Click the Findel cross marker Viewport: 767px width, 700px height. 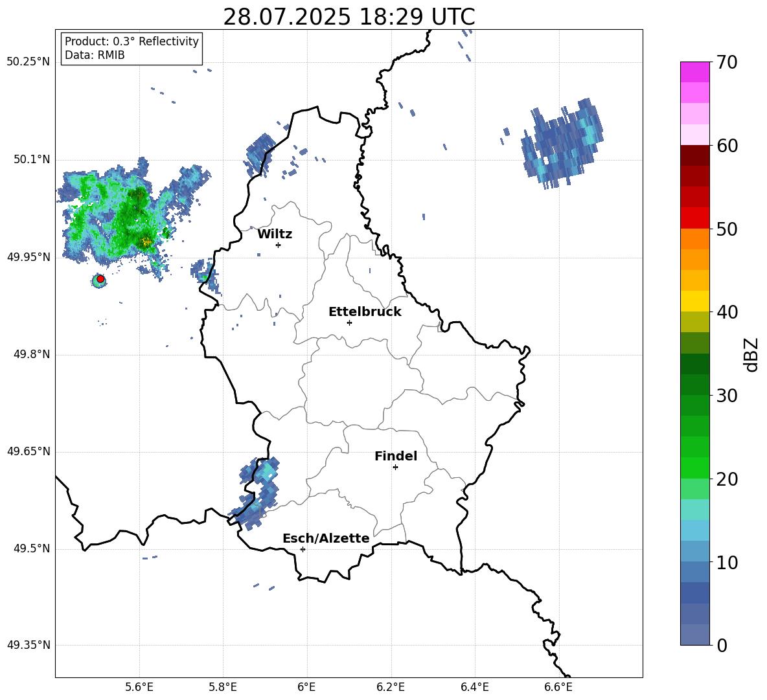click(x=395, y=468)
